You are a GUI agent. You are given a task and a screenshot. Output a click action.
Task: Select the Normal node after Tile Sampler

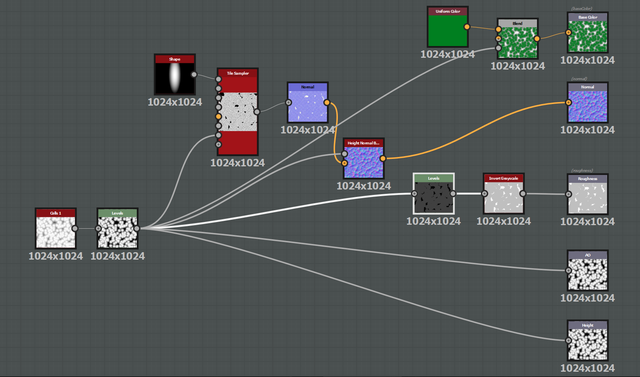click(x=307, y=102)
